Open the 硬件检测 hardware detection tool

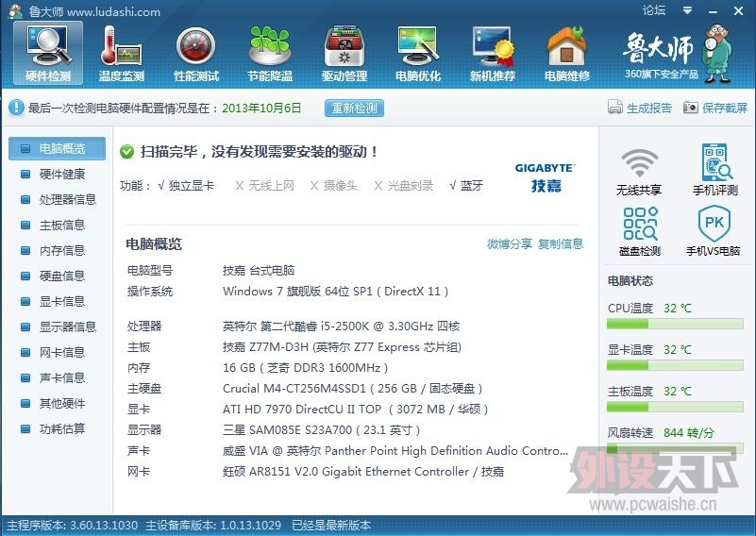click(x=48, y=54)
